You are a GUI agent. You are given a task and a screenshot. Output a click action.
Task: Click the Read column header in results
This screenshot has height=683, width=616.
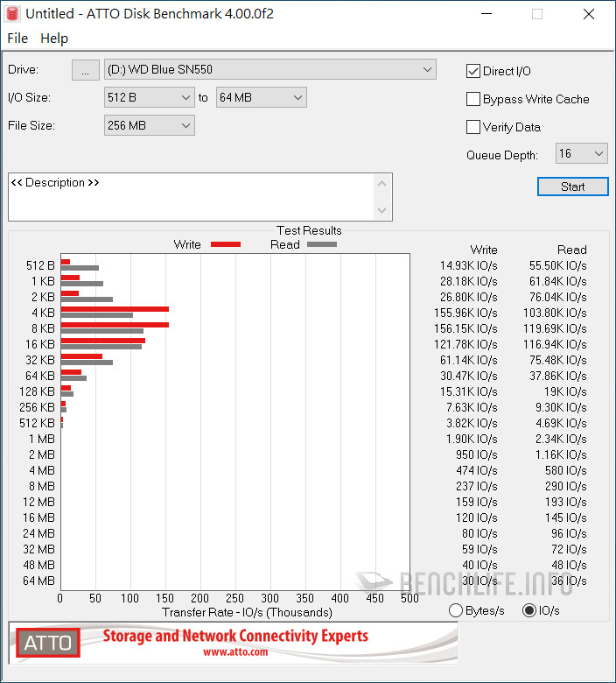click(572, 250)
